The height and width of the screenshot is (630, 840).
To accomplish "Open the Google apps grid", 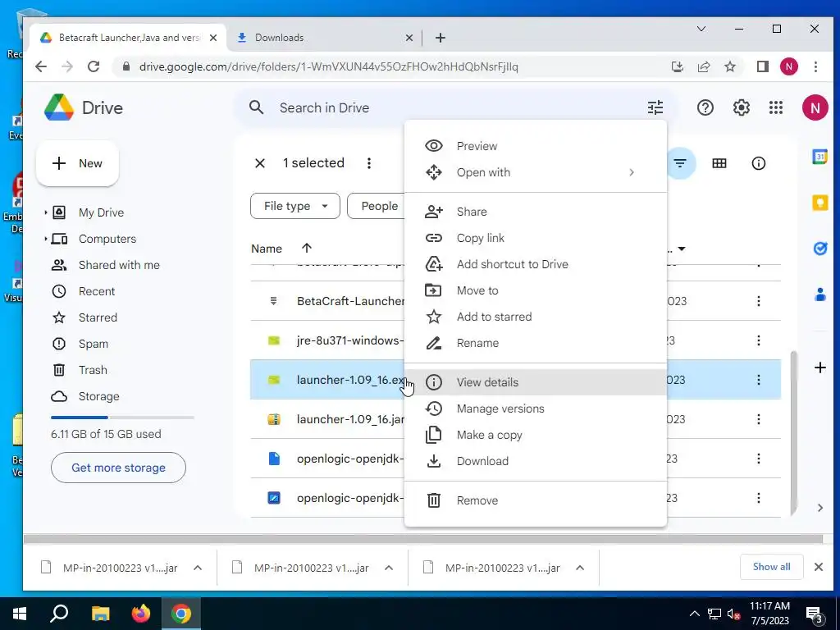I will (x=776, y=107).
